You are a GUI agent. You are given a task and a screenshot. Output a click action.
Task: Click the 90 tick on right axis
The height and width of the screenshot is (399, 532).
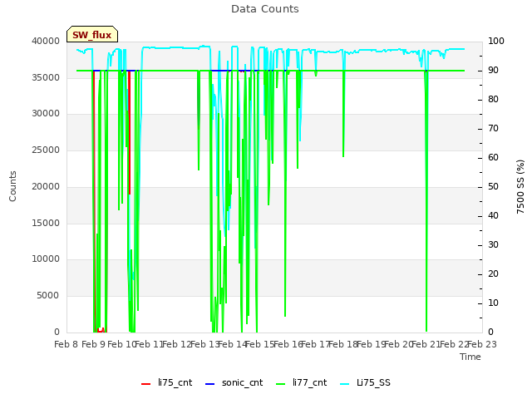coord(493,70)
